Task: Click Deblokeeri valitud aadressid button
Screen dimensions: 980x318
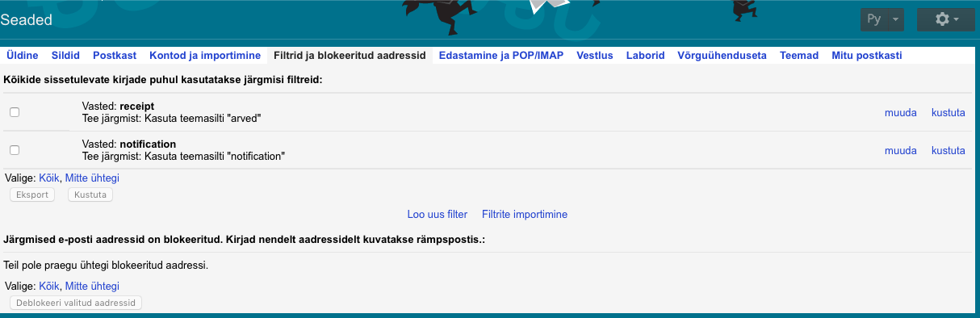Action: click(76, 303)
